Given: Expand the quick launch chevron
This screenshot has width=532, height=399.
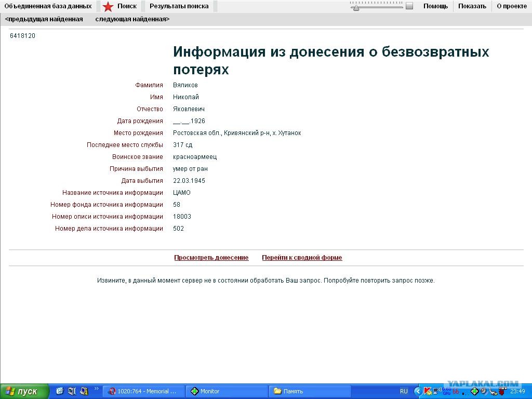Looking at the screenshot, I should click(96, 389).
